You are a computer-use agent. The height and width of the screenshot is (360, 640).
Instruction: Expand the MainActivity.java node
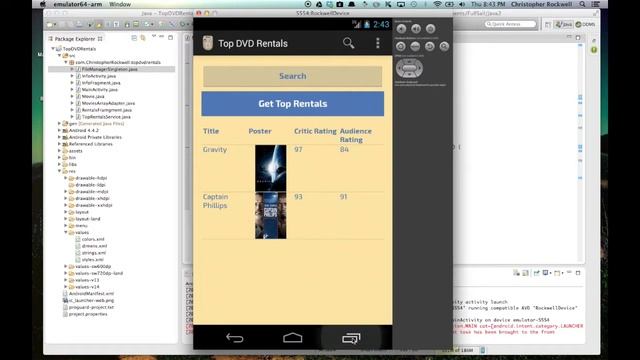click(x=72, y=89)
